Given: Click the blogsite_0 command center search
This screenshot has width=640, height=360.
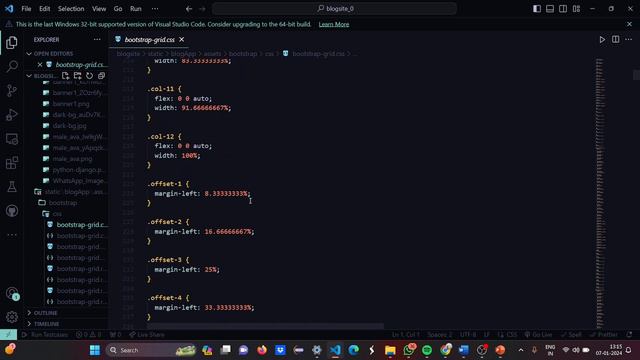Looking at the screenshot, I should click(334, 9).
